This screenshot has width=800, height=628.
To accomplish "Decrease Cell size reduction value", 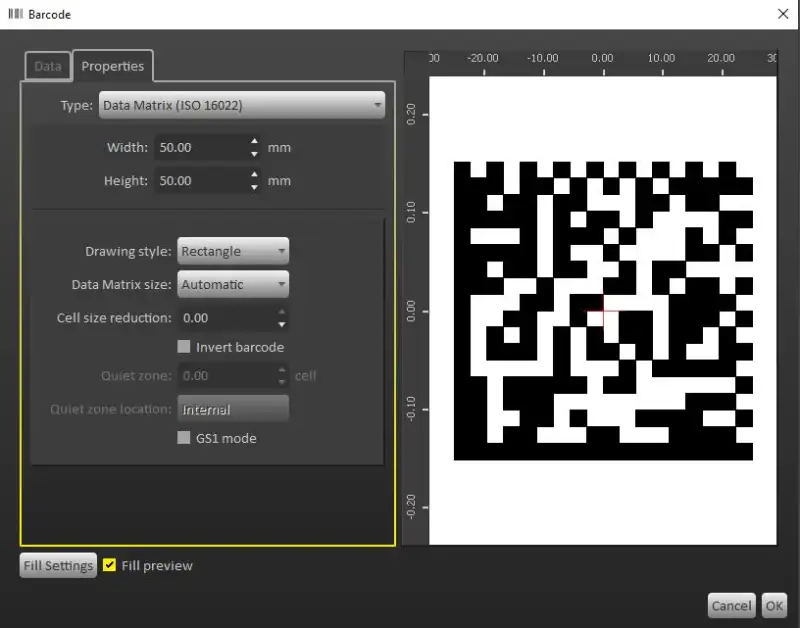I will click(x=281, y=324).
